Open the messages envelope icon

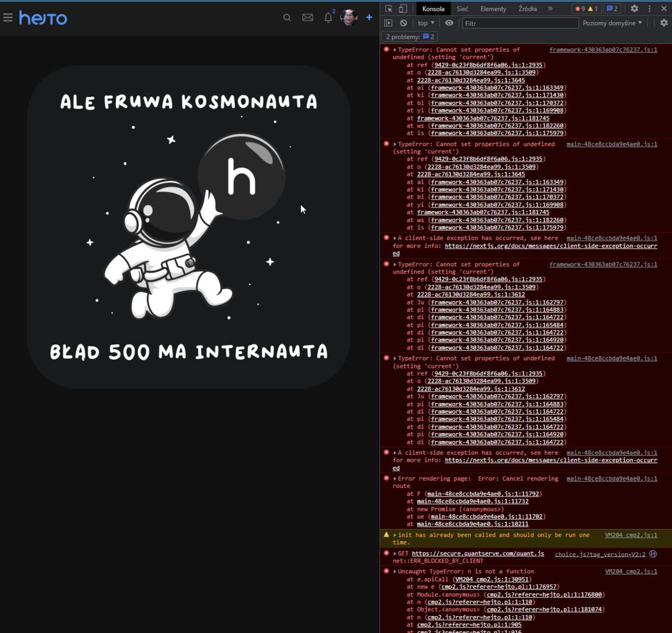pos(307,18)
